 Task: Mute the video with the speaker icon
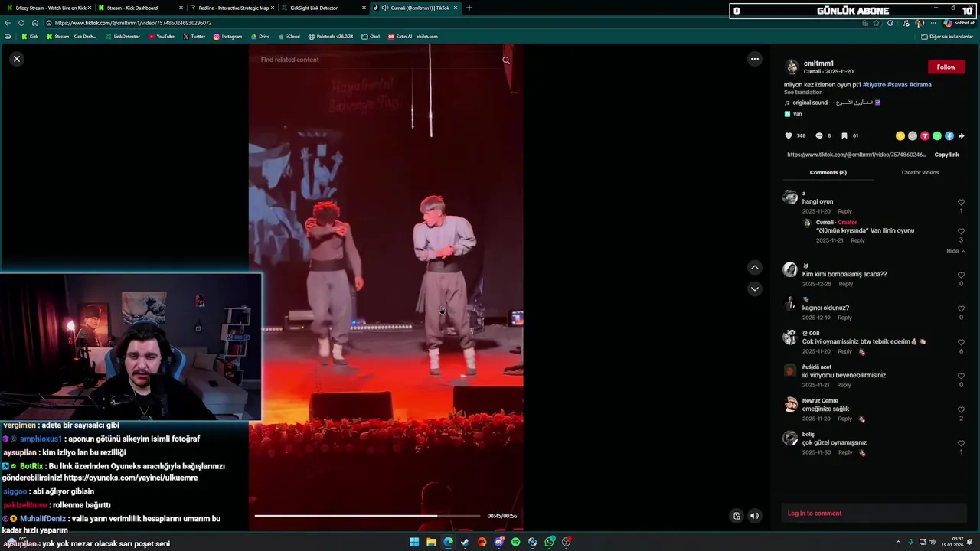(754, 516)
